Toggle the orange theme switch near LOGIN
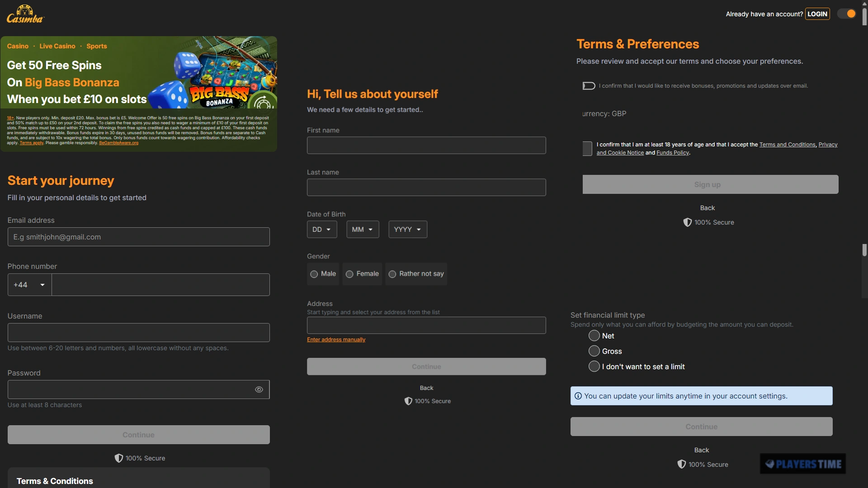 tap(847, 14)
